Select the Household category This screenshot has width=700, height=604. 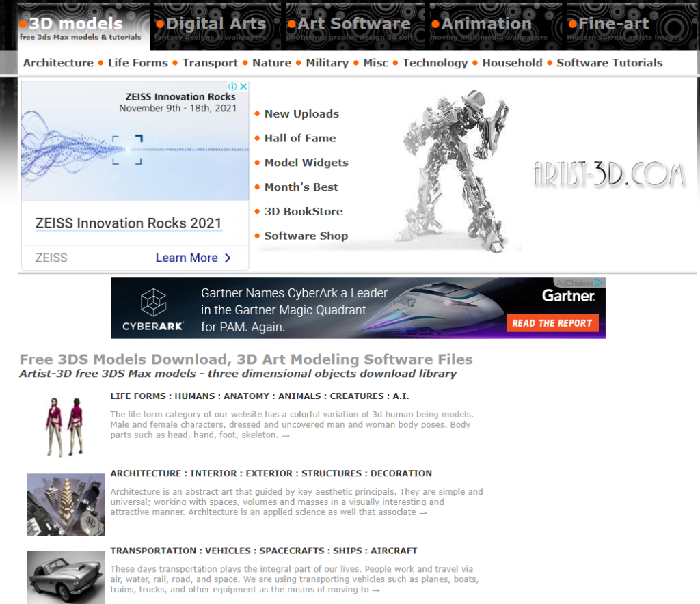click(513, 63)
